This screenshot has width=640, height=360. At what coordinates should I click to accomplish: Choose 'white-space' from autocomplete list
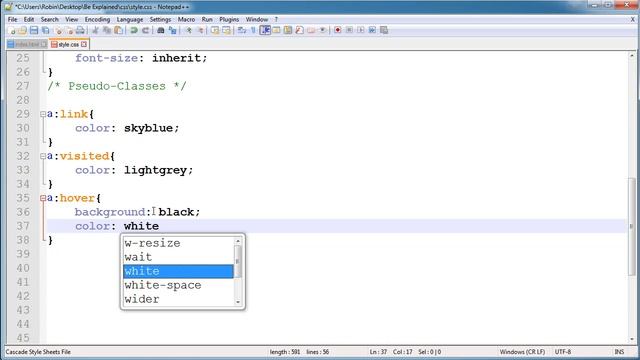(178, 285)
